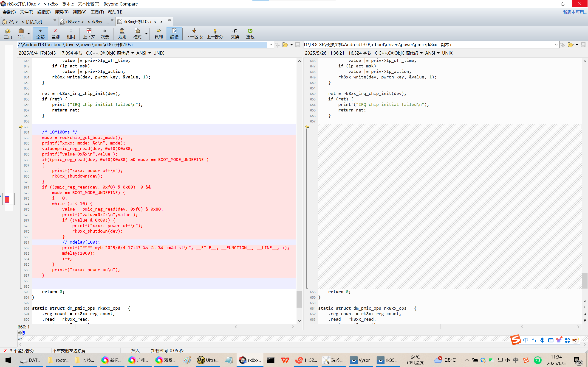Open the Sessions (会话) toolbar button

(x=21, y=33)
